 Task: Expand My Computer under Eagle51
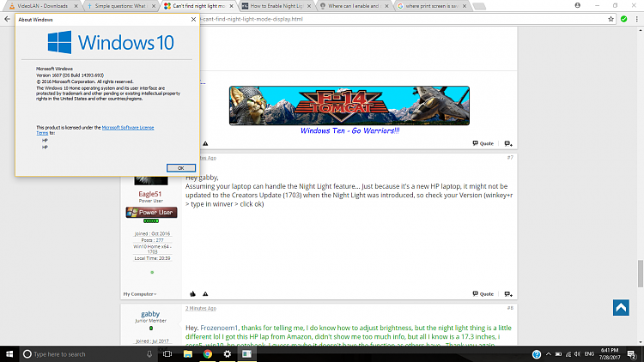click(x=140, y=294)
